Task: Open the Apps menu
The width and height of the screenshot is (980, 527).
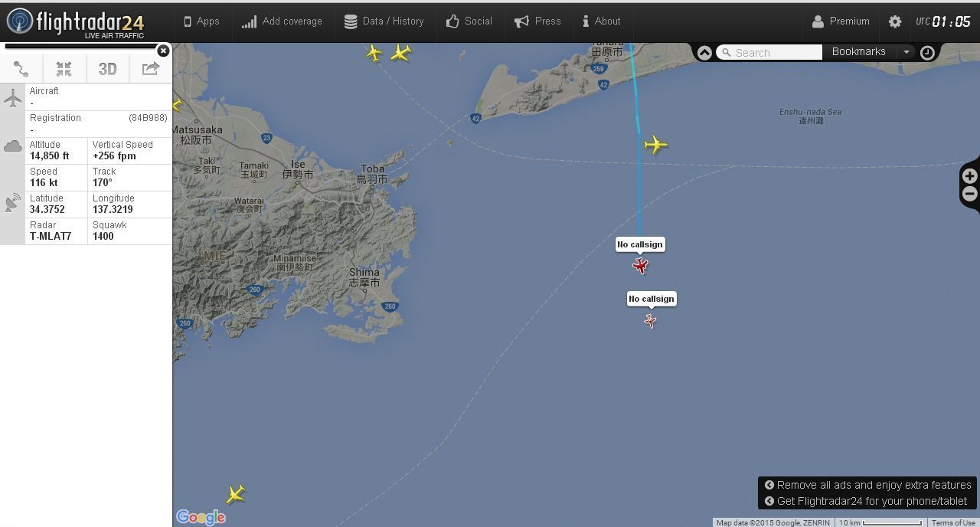Action: (x=201, y=21)
